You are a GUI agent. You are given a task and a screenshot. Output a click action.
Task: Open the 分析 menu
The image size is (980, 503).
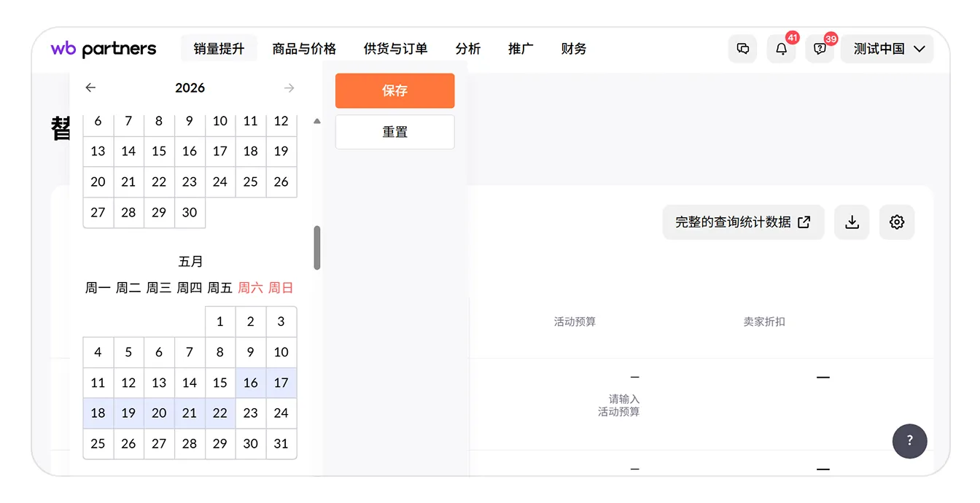(468, 49)
